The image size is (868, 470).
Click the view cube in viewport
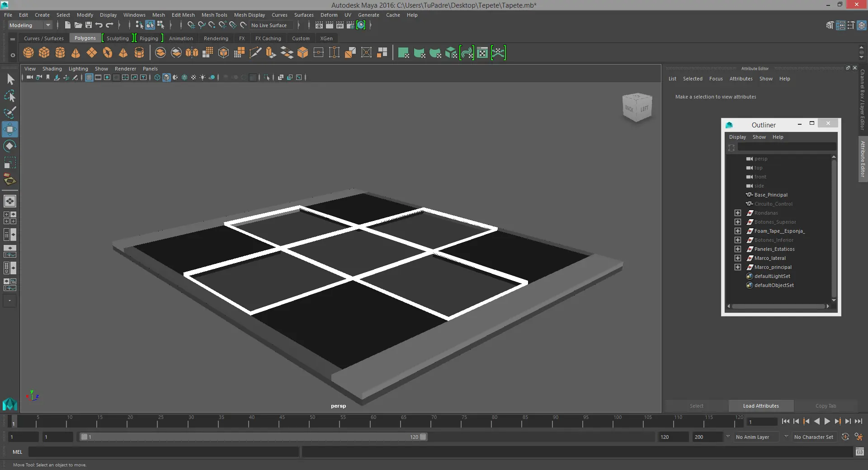click(x=637, y=107)
